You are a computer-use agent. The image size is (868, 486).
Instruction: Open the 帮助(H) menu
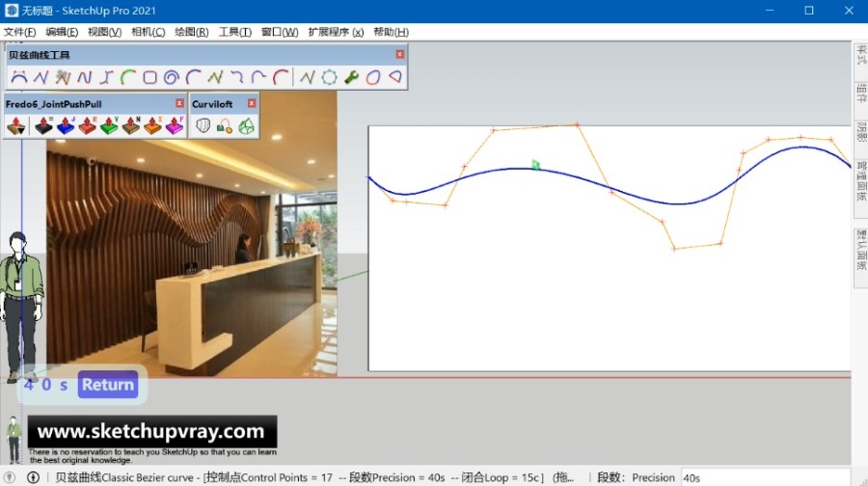point(391,32)
